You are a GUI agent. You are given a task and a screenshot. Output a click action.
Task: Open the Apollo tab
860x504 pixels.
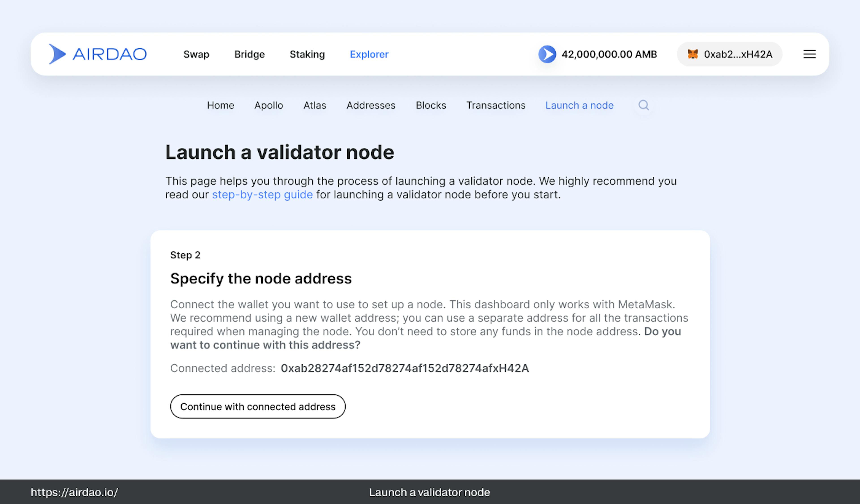click(269, 105)
